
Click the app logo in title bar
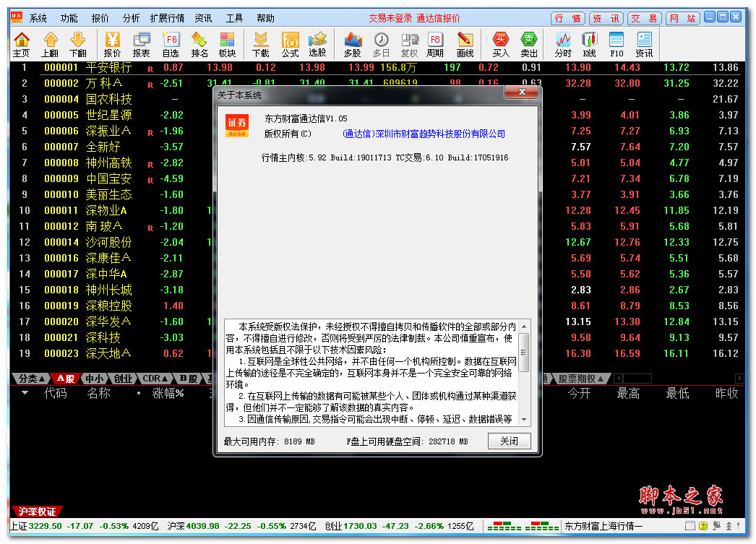click(17, 18)
